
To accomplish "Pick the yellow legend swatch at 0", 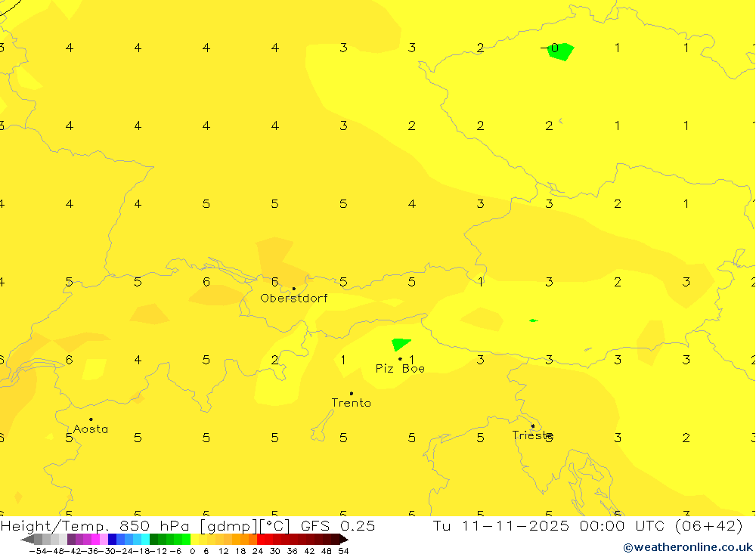I will coord(195,539).
